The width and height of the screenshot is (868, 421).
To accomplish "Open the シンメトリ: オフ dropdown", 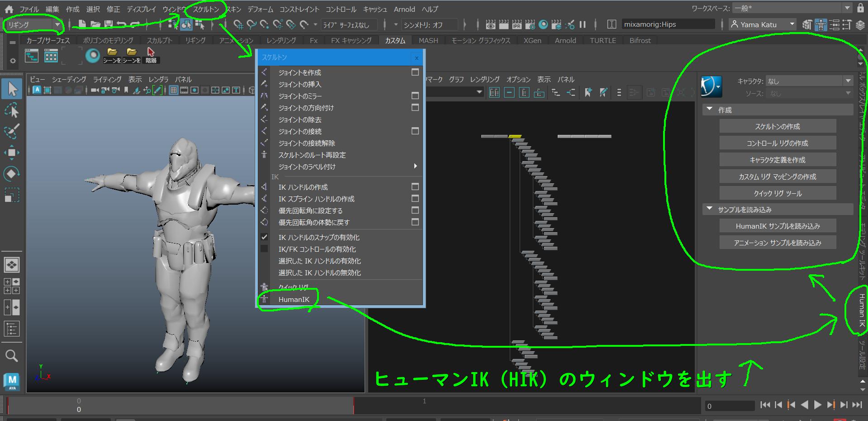I will click(x=429, y=25).
